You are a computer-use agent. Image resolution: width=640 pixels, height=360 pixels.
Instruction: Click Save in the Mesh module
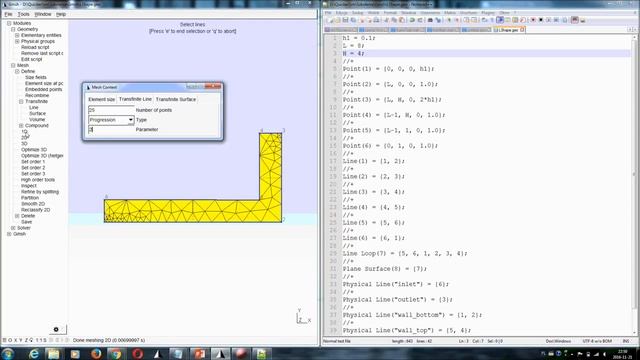(27, 222)
